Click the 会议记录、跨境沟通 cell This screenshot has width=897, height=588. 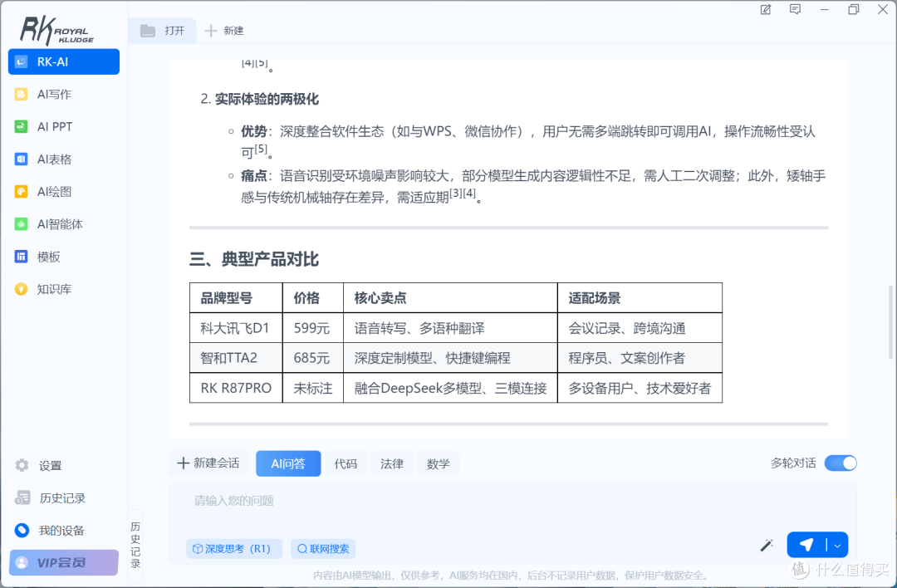(640, 328)
